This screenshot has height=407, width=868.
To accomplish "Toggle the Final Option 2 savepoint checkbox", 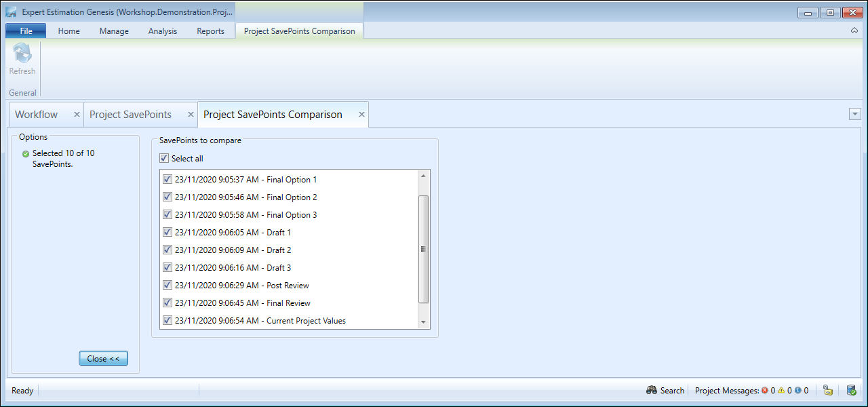I will [167, 197].
